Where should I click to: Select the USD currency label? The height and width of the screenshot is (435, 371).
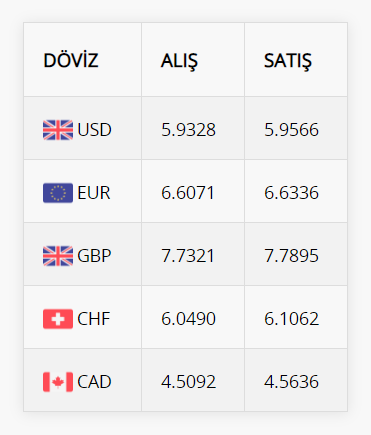[x=94, y=130]
